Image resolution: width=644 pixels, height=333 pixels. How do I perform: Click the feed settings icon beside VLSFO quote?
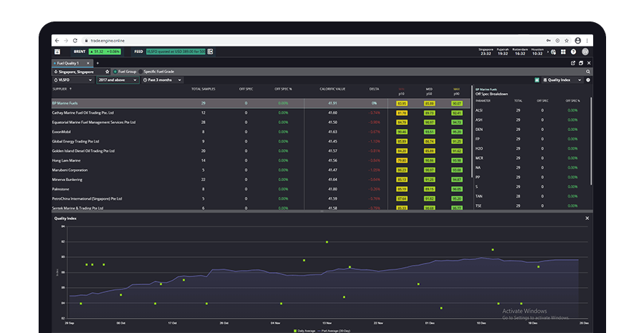pos(209,52)
